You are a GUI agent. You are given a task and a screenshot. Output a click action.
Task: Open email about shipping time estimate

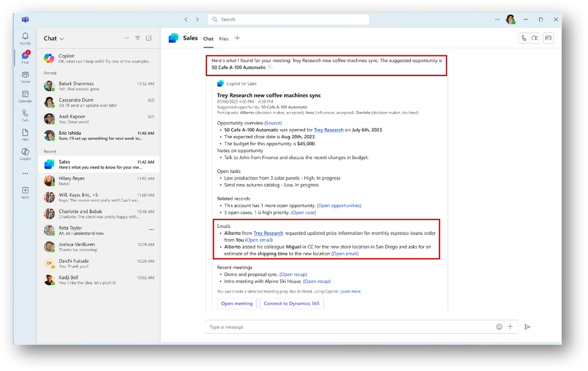(345, 254)
